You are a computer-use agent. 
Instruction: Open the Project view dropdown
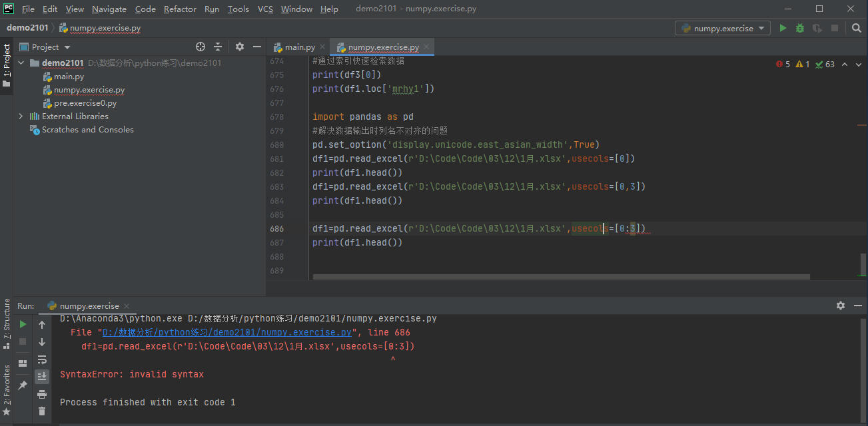pos(45,47)
